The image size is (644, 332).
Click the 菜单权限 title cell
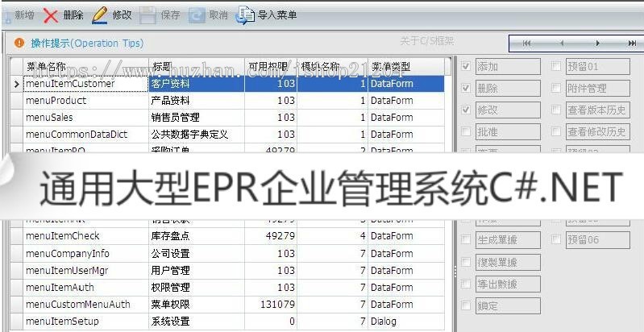(197, 304)
